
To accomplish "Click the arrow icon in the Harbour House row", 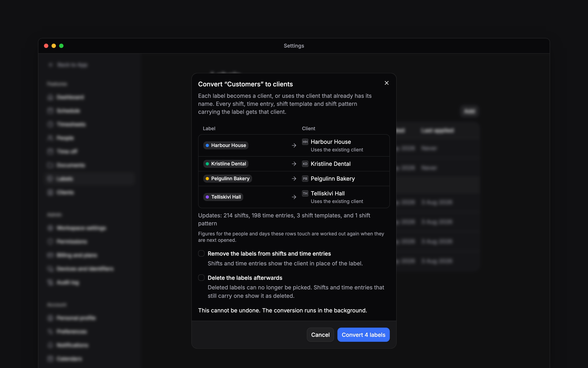I will click(294, 145).
